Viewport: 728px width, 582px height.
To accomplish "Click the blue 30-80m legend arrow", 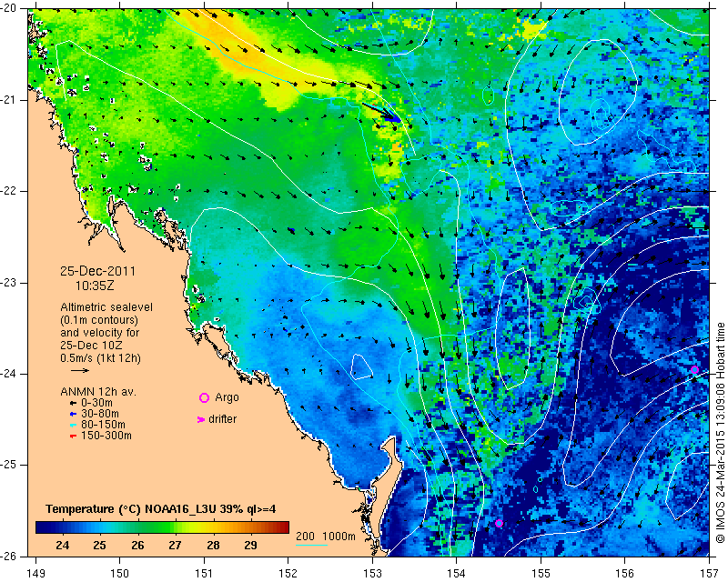I will coord(73,414).
